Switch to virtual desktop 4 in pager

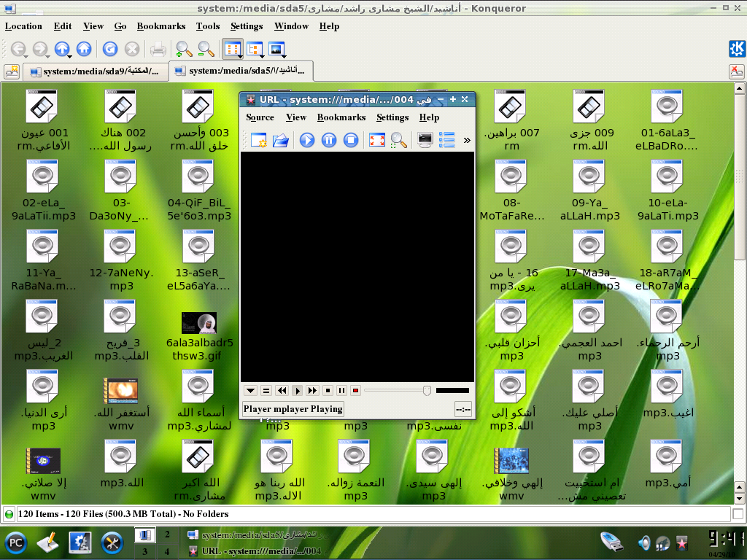(x=167, y=551)
